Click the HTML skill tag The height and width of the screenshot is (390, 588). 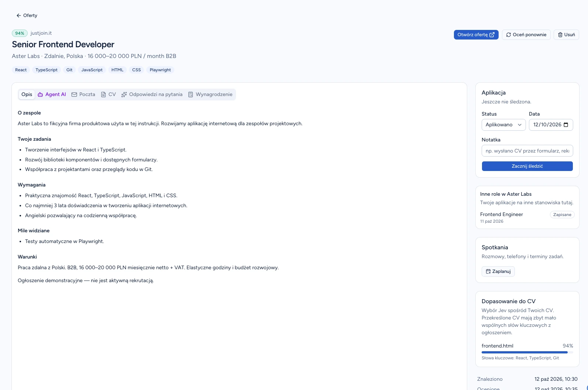pos(117,70)
